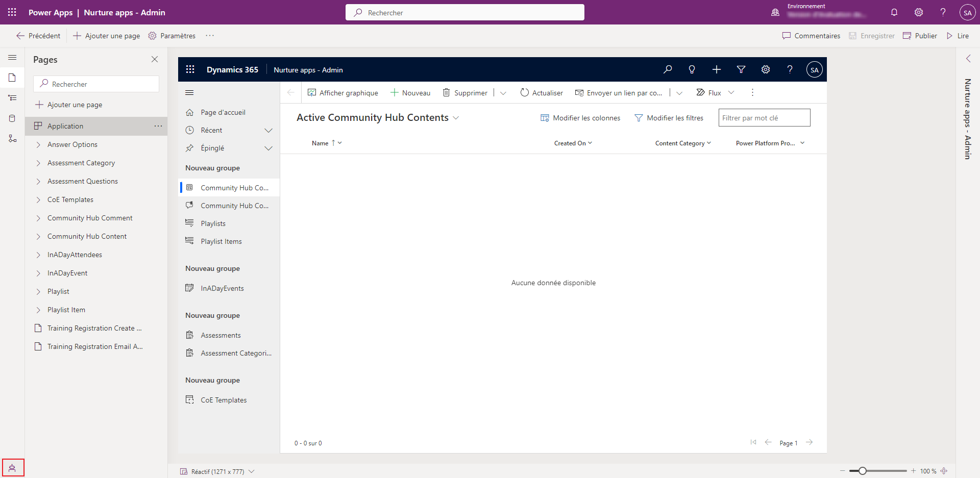Expand Community Hub Content tree node

tap(38, 237)
